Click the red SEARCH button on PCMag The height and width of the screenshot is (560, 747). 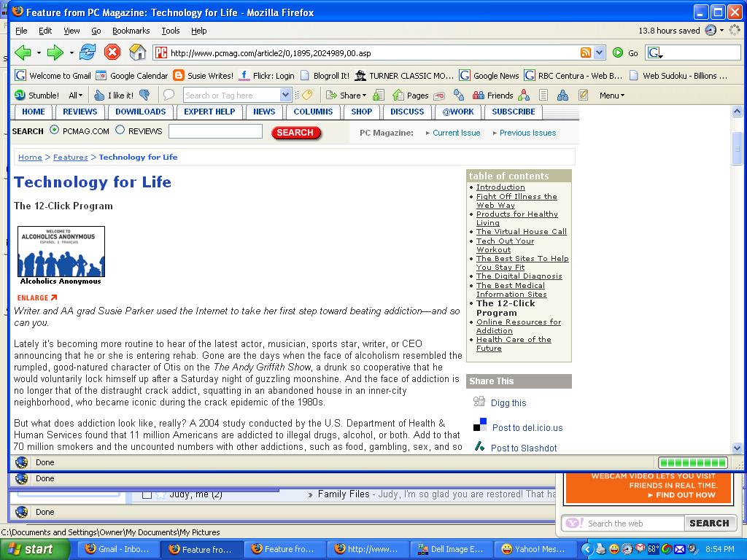(296, 133)
